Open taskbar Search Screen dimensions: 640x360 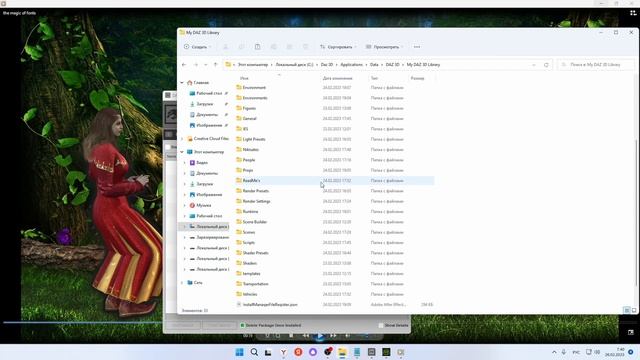point(254,352)
